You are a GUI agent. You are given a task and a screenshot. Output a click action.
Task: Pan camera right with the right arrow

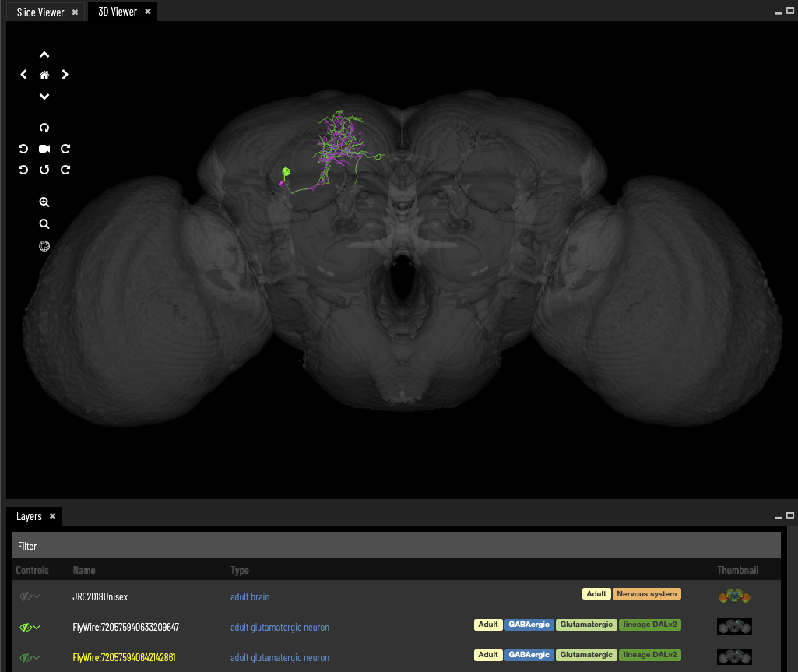pos(65,76)
